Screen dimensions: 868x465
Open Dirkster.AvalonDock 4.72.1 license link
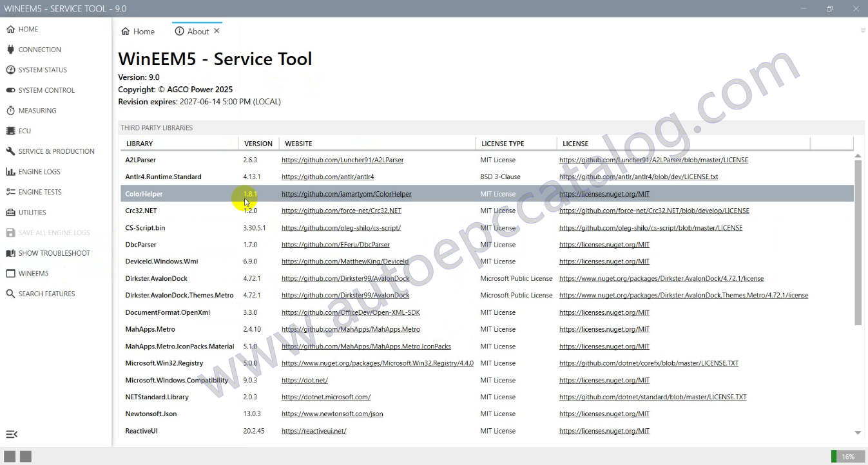pyautogui.click(x=661, y=278)
